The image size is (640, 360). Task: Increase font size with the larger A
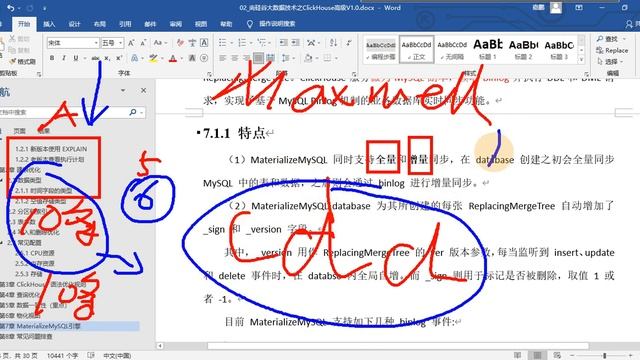[x=131, y=42]
